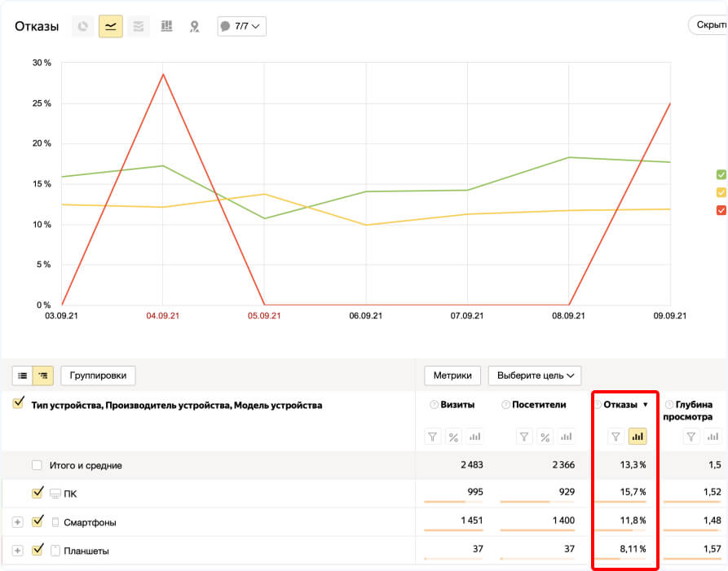Image resolution: width=728 pixels, height=571 pixels.
Task: Click the 1 451 visits value for Смартфоны
Action: point(472,520)
